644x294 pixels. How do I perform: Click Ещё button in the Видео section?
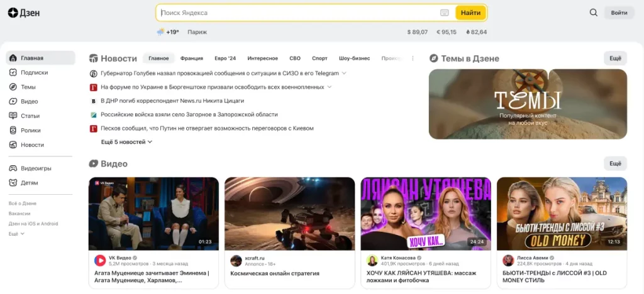(615, 163)
